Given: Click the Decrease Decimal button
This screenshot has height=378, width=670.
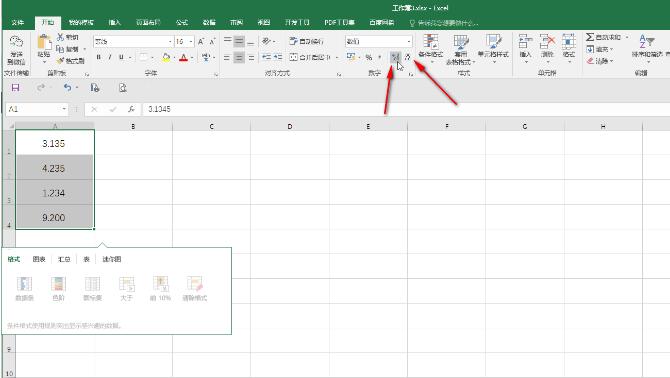Looking at the screenshot, I should [407, 57].
